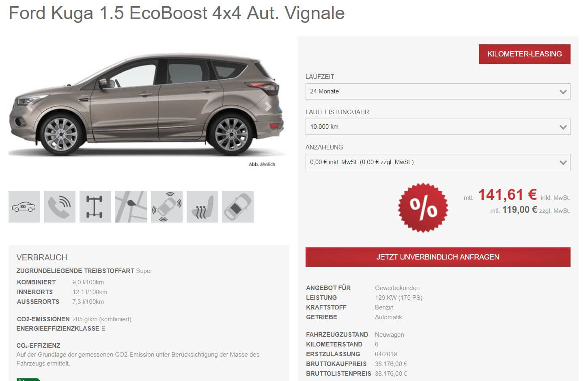Click the red percent discount badge
Screen dimensions: 588x381
(423, 208)
